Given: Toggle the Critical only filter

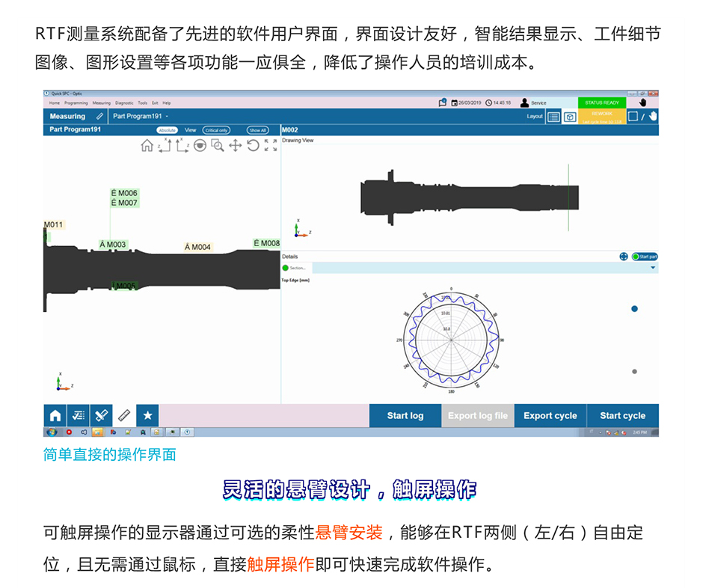Looking at the screenshot, I should (216, 130).
